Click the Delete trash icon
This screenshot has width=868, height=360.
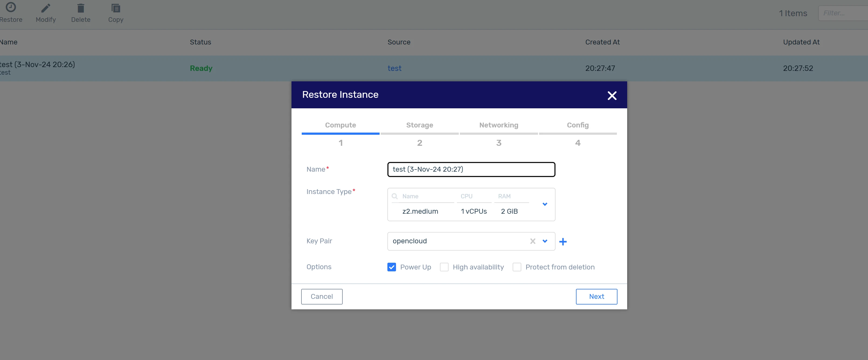click(x=81, y=8)
